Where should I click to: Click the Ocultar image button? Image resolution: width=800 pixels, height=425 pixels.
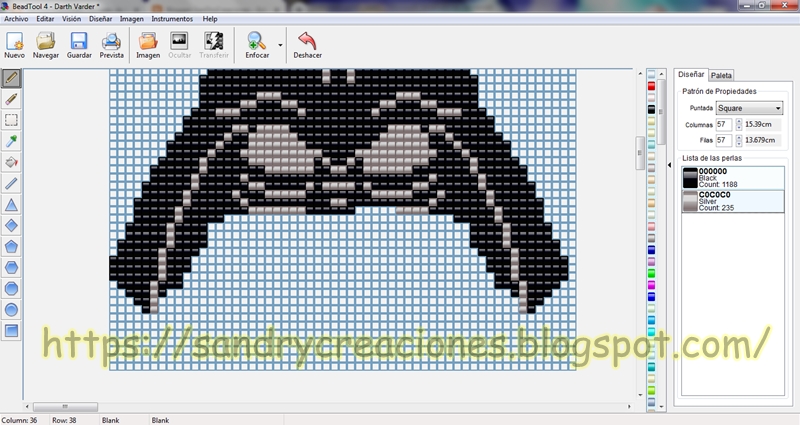tap(180, 45)
